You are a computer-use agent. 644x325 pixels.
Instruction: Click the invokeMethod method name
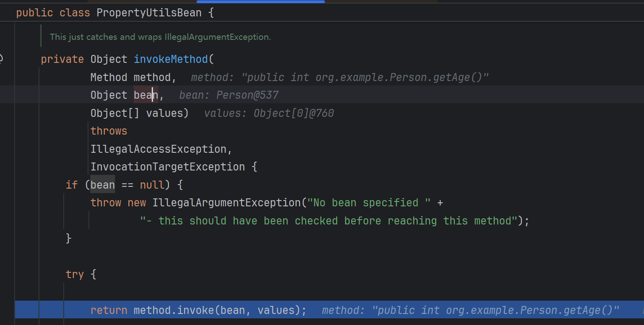click(170, 59)
